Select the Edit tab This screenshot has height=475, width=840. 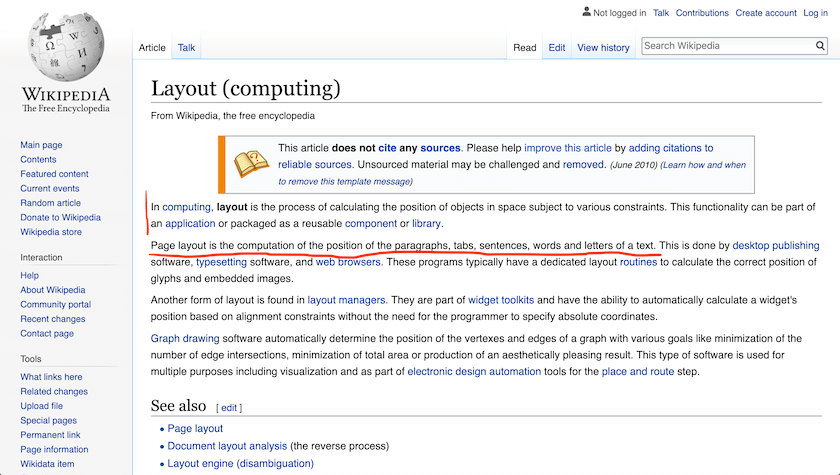pyautogui.click(x=557, y=47)
